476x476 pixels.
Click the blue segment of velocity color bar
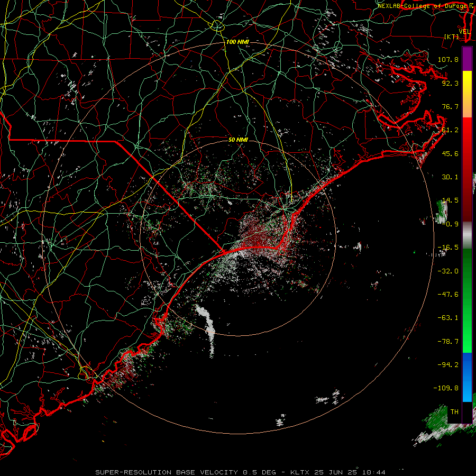(x=467, y=377)
